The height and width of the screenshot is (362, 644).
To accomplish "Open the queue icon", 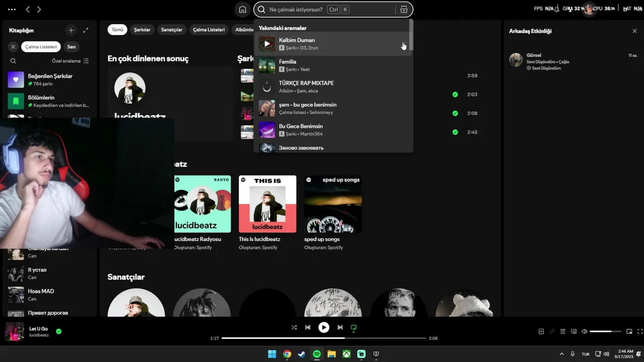I will (562, 331).
